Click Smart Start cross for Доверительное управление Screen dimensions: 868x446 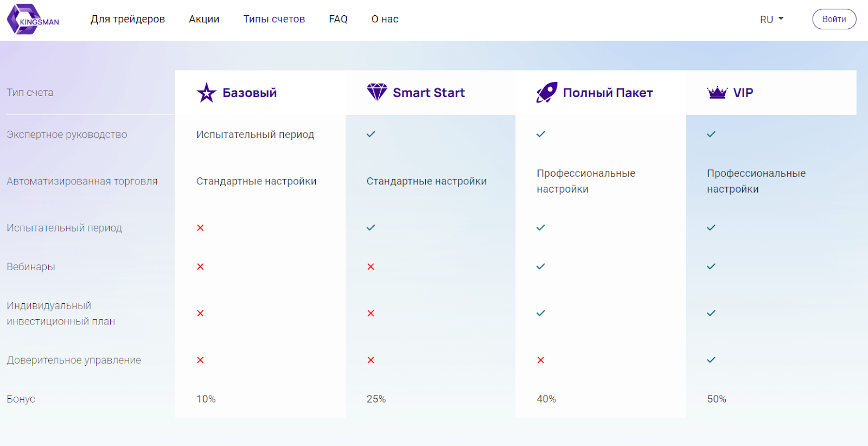point(371,360)
